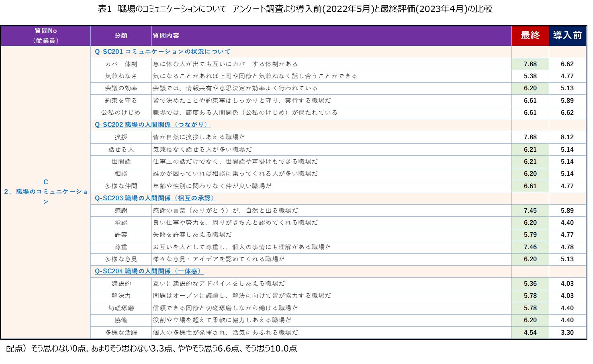The image size is (593, 364).
Task: Click question text 失敗を許容しあえる職場だ
Action: (x=192, y=235)
